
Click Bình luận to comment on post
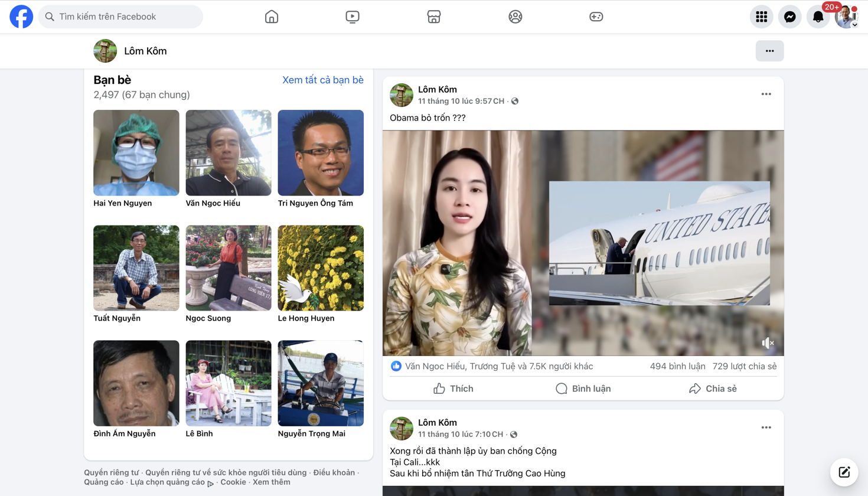[583, 389]
